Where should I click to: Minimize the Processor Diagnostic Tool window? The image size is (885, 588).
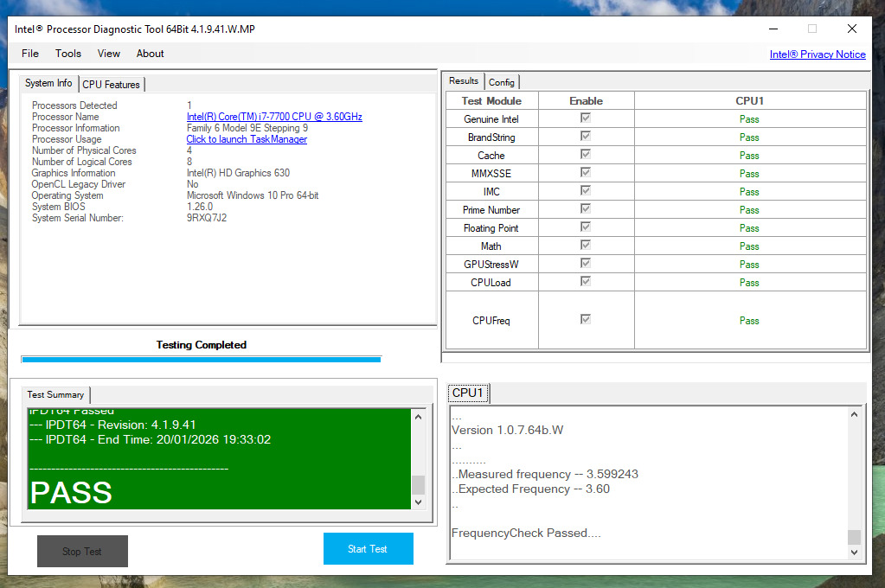(773, 29)
